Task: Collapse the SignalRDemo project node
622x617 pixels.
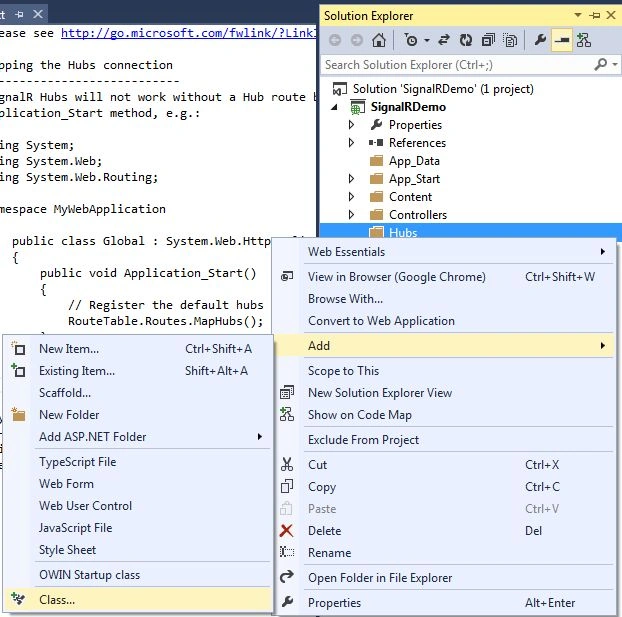Action: pyautogui.click(x=334, y=107)
